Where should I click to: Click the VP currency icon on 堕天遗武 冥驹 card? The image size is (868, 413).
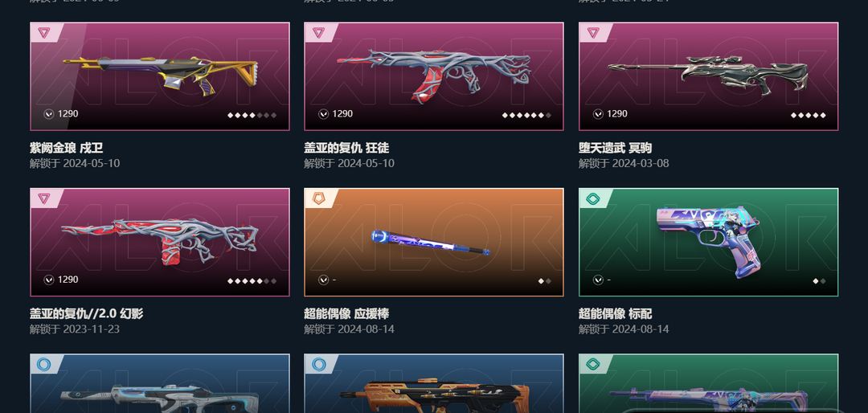click(598, 114)
